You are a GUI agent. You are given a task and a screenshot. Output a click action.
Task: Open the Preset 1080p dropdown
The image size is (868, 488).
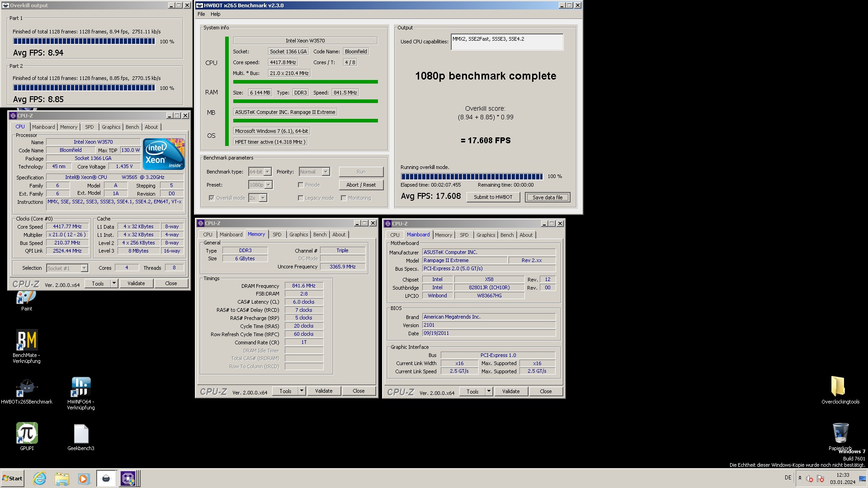tap(260, 185)
